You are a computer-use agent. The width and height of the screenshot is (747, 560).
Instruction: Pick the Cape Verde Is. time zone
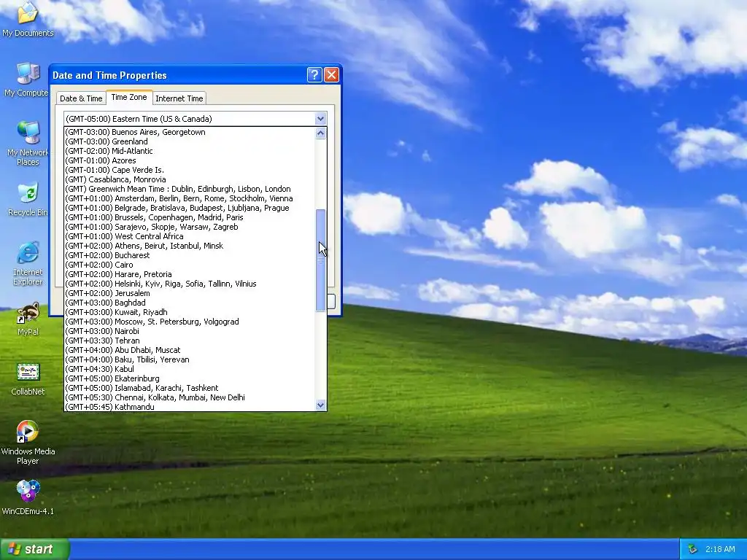coord(190,170)
